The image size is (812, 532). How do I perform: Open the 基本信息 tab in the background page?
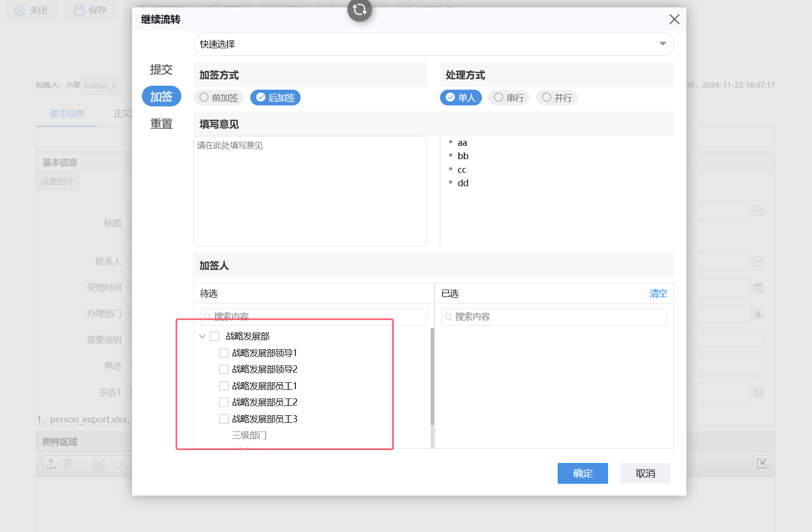[x=67, y=114]
